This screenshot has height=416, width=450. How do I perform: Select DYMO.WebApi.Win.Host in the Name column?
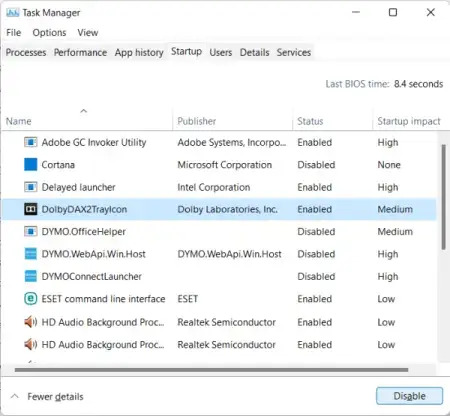point(94,254)
